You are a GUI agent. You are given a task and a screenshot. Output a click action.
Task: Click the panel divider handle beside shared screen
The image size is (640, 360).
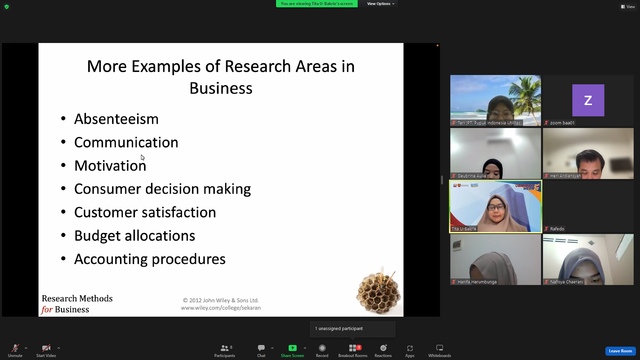[442, 180]
